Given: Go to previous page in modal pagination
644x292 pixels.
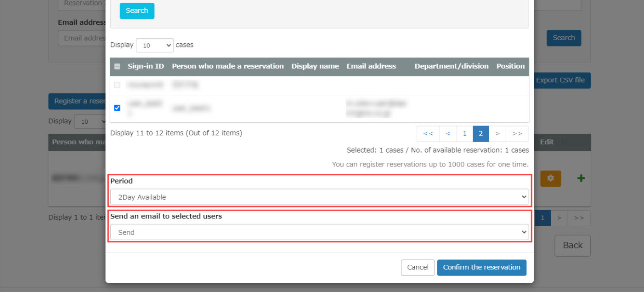Looking at the screenshot, I should coord(448,133).
